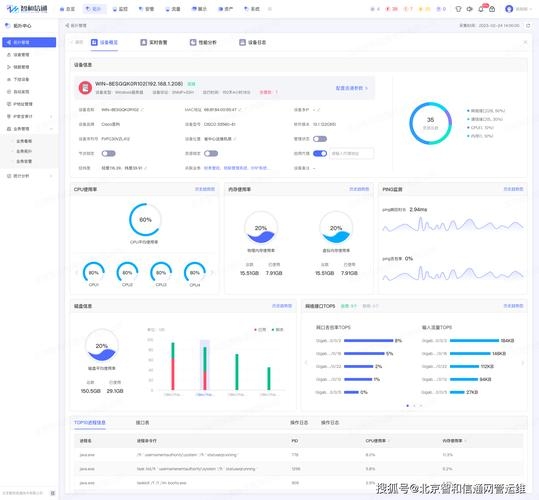The width and height of the screenshot is (539, 500).
Task: Select the second pagination dot under network TOP5
Action: point(414,405)
